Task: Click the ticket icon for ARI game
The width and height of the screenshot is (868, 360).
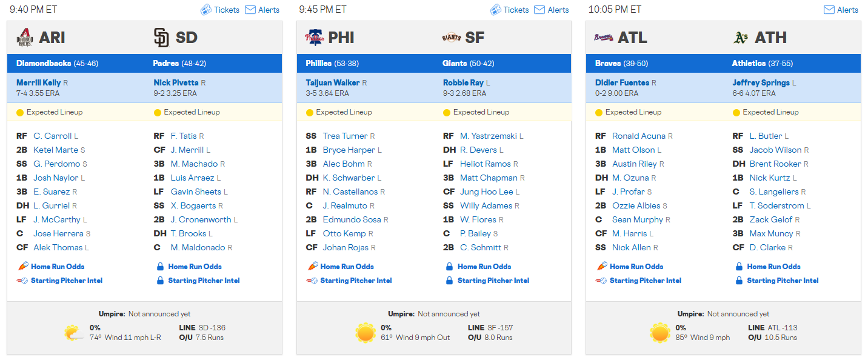Action: tap(205, 10)
